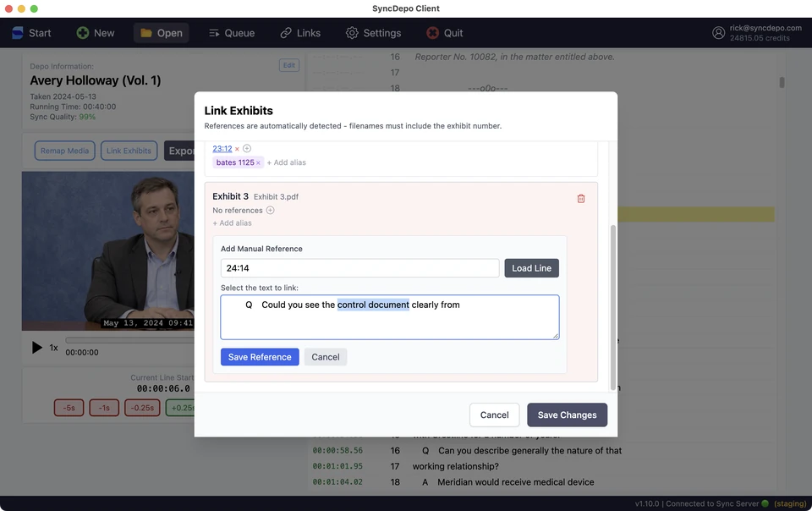The height and width of the screenshot is (511, 812).
Task: Click timestamp 00:01:01.95 in transcript
Action: 337,466
